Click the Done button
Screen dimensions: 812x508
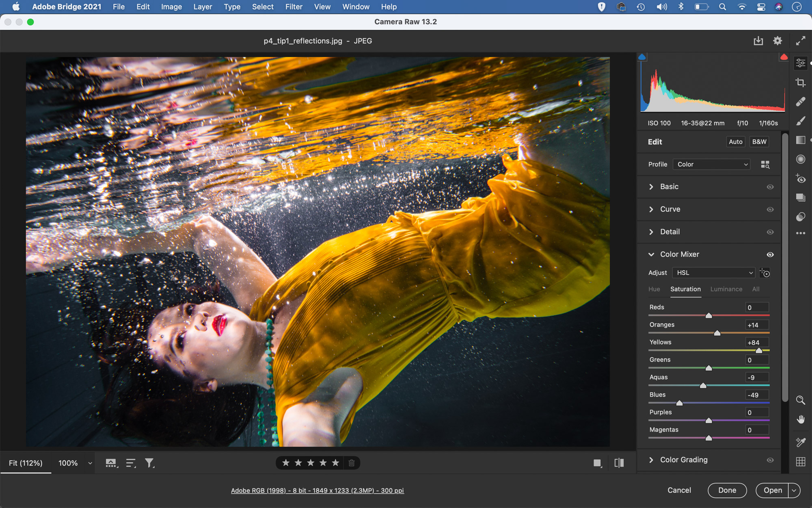727,490
